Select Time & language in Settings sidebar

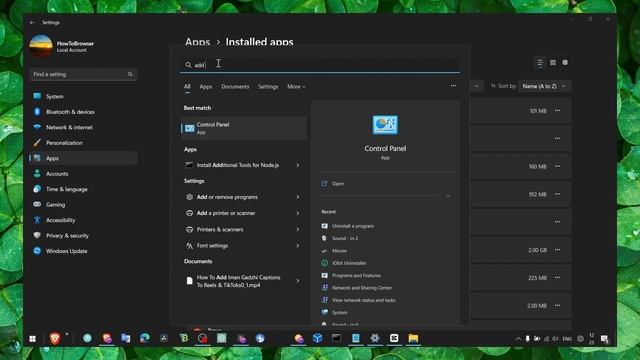pyautogui.click(x=83, y=189)
